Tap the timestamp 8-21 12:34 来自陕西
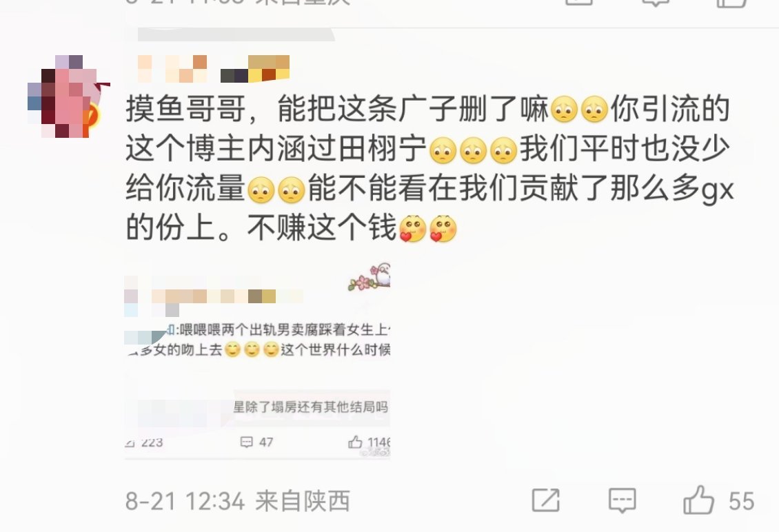 tap(238, 501)
